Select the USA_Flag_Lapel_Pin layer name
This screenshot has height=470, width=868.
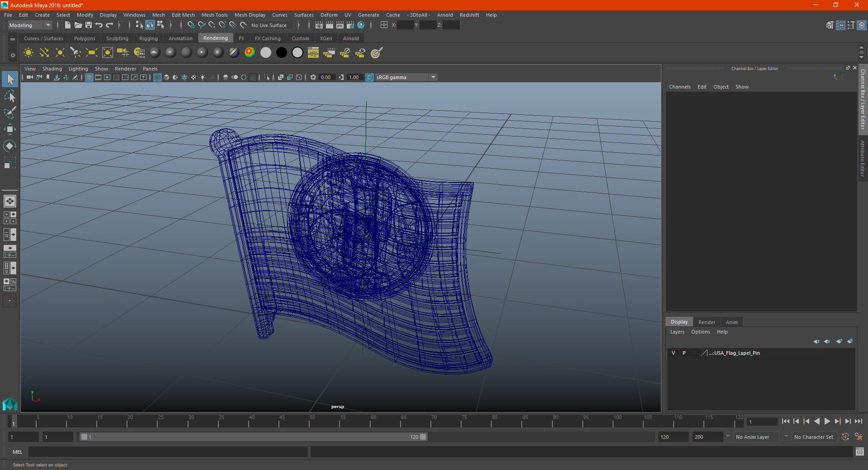735,353
